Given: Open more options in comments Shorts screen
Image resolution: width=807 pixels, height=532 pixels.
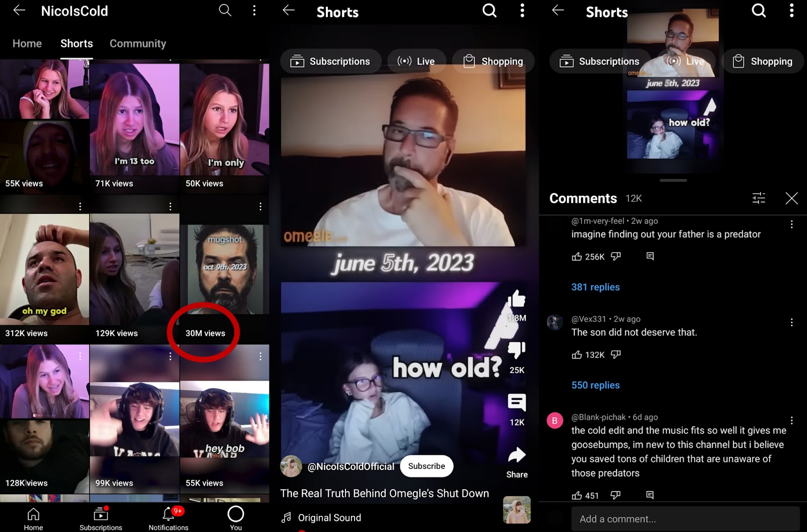Looking at the screenshot, I should (792, 10).
